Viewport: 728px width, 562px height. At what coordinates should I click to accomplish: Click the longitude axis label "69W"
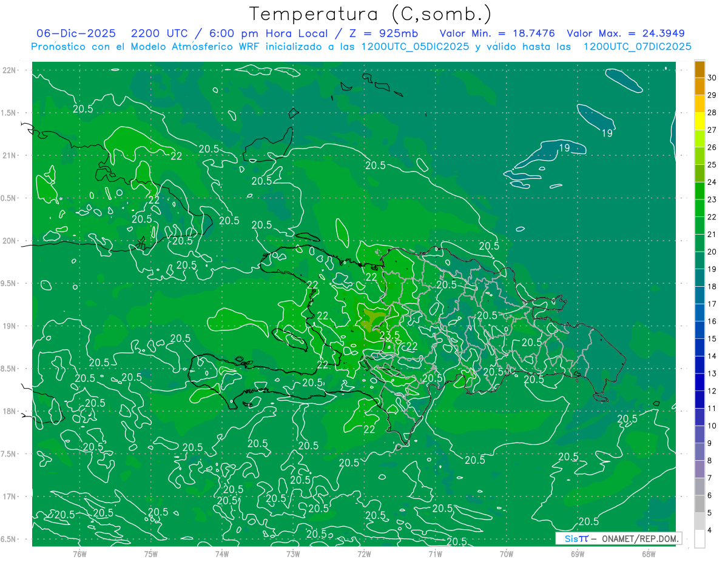point(578,554)
